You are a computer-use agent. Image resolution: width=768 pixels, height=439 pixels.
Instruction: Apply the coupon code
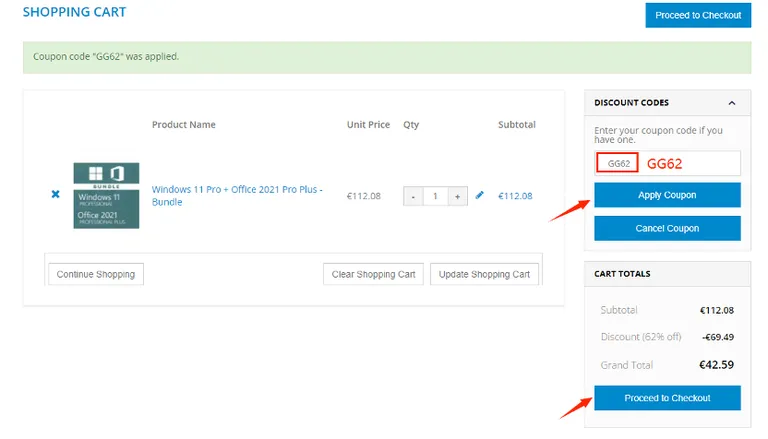coord(668,195)
